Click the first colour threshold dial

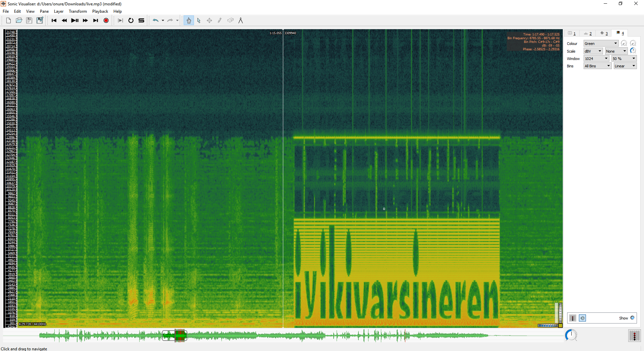click(624, 43)
